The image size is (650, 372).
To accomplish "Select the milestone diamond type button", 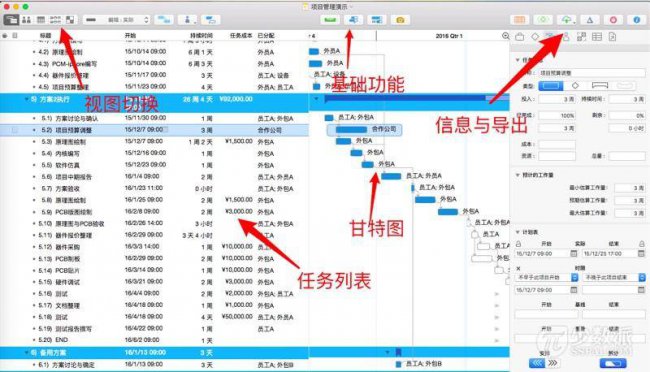I will click(x=575, y=86).
